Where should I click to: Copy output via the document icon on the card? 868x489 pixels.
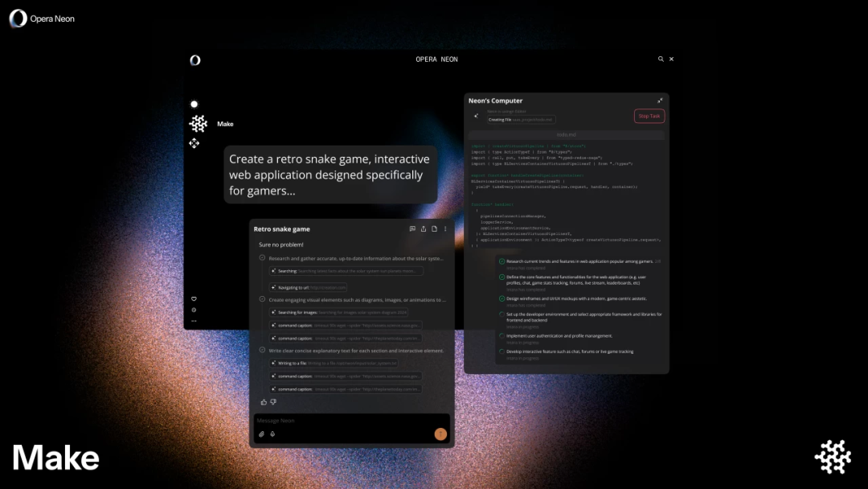coord(434,228)
